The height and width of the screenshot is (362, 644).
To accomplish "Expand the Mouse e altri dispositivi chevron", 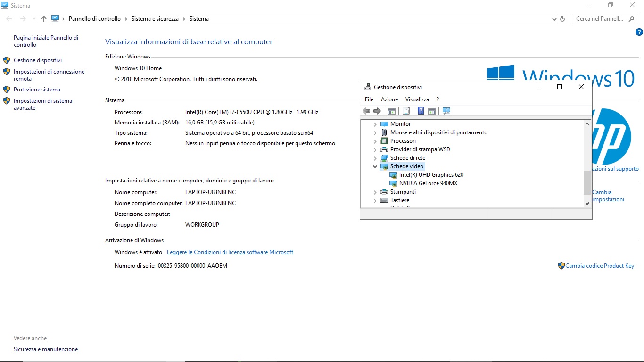I will tap(375, 133).
